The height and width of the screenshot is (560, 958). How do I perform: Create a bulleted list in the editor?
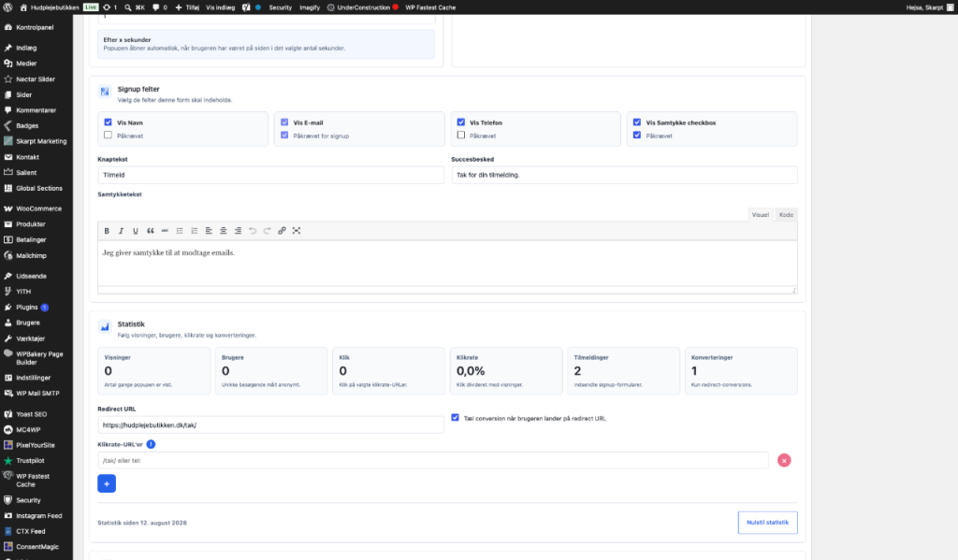(180, 231)
